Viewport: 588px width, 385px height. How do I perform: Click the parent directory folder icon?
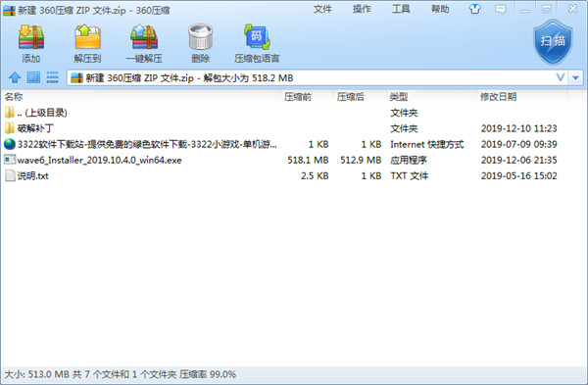(10, 113)
